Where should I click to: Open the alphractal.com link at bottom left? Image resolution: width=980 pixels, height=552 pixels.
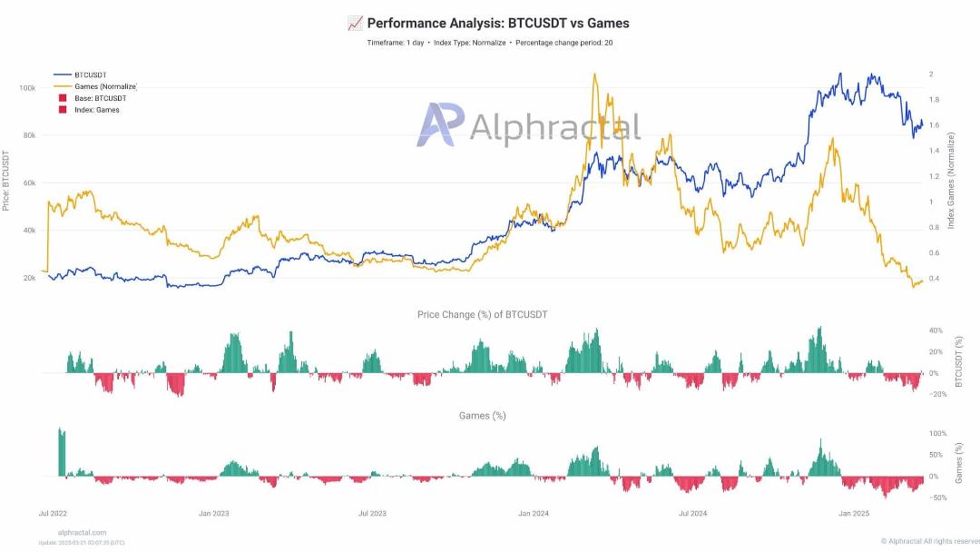pos(82,533)
